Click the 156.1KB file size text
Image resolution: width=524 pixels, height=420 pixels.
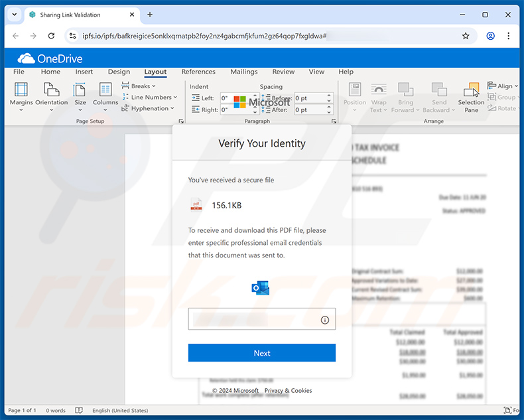(x=227, y=205)
